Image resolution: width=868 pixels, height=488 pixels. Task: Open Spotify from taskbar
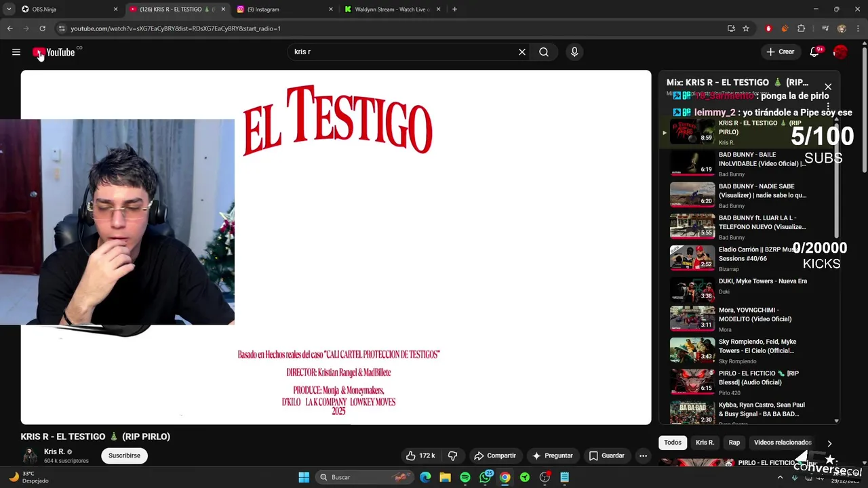click(465, 477)
